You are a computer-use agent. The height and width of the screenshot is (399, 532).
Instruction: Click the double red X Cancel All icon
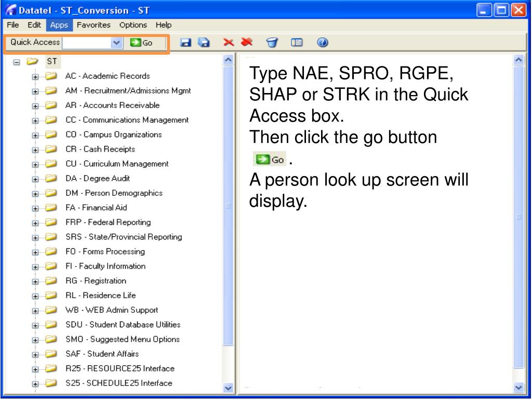[x=247, y=42]
